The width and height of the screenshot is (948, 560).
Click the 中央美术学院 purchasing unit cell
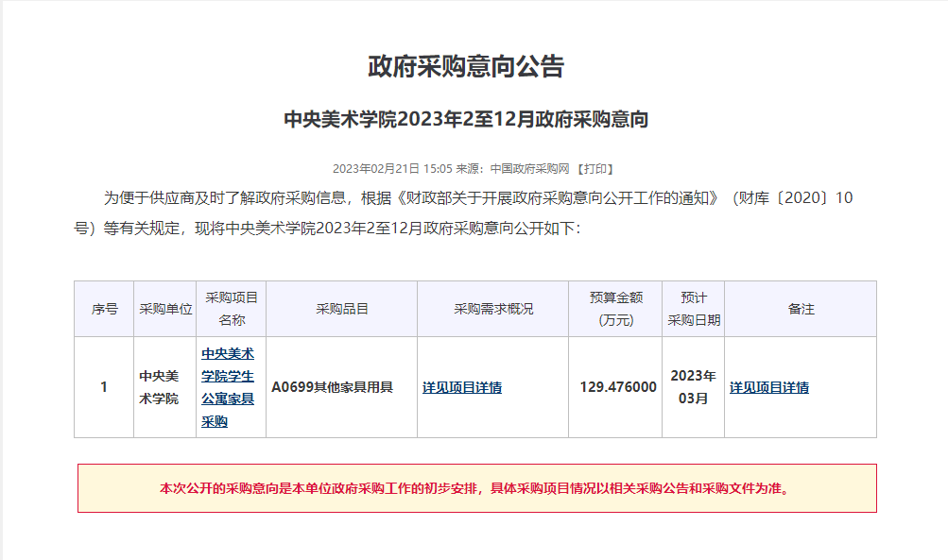click(x=165, y=387)
